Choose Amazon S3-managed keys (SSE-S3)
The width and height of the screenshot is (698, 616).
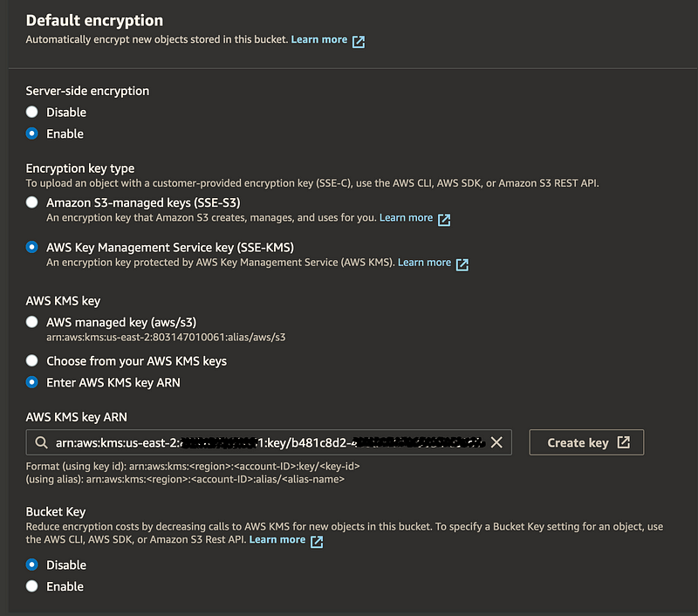point(32,202)
